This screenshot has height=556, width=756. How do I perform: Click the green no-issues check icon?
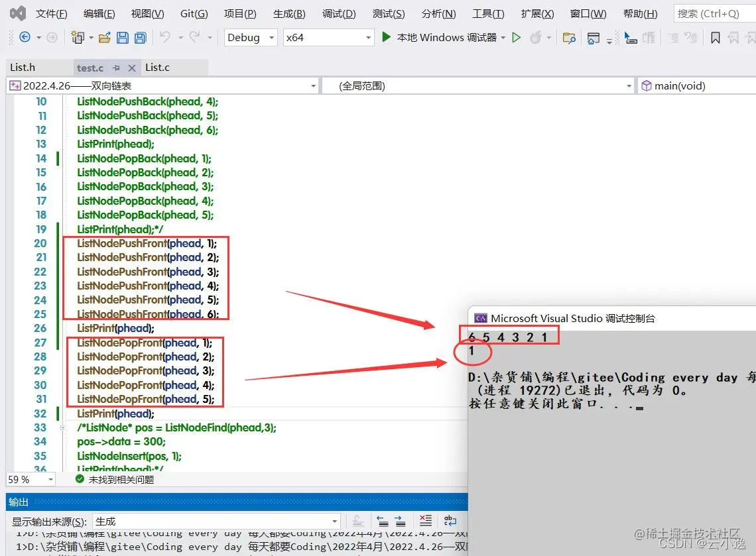point(80,479)
